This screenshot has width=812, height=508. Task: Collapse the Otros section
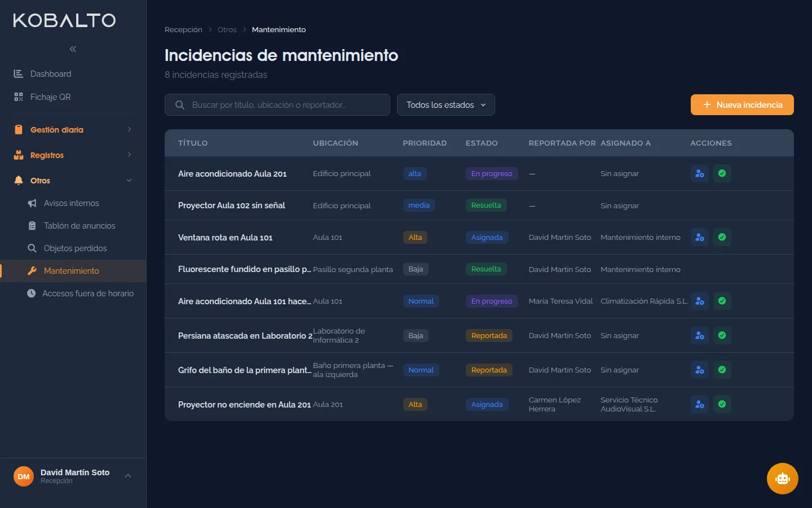(x=73, y=181)
